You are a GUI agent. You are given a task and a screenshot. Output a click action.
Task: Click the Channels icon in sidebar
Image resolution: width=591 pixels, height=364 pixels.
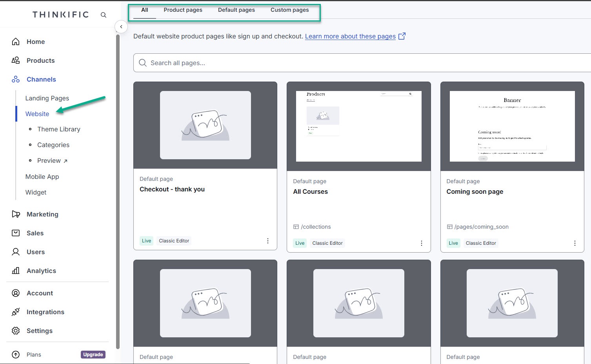(16, 79)
